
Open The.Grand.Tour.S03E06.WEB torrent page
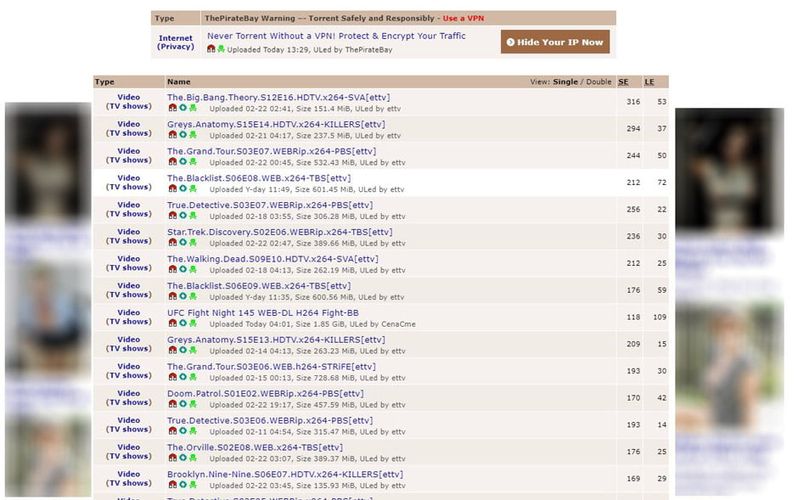[x=271, y=367]
